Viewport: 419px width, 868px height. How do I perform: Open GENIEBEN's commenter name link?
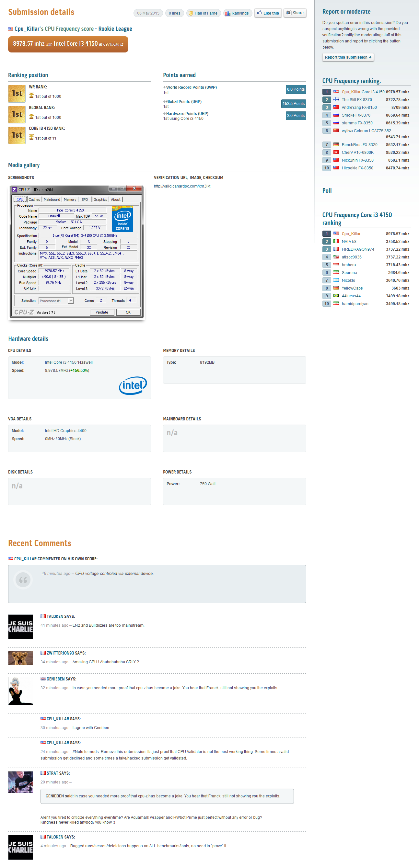click(55, 679)
